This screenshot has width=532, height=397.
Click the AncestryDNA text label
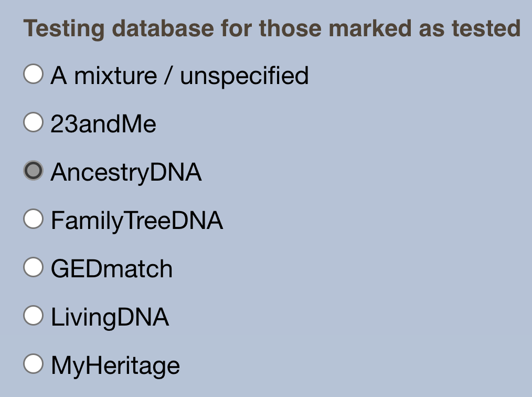(125, 172)
